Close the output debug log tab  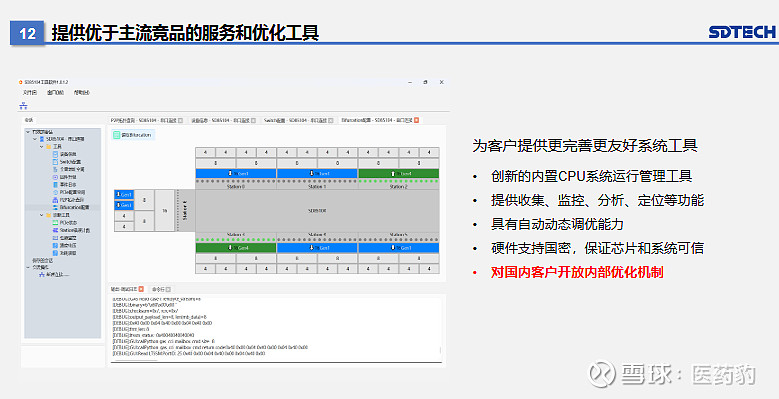[x=141, y=289]
